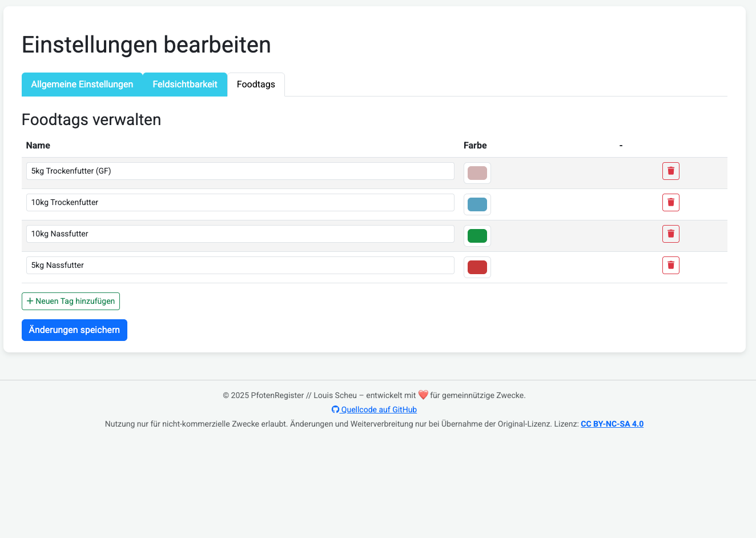Click into the 5kg Nassfutter name field
This screenshot has width=756, height=538.
coord(240,265)
